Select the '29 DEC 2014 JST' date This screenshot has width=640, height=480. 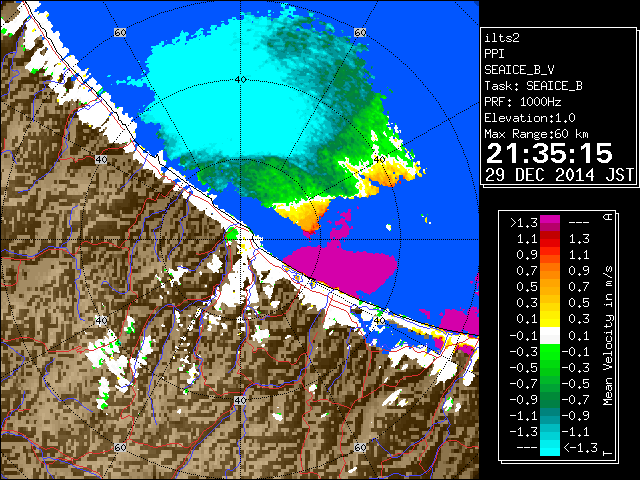click(559, 175)
